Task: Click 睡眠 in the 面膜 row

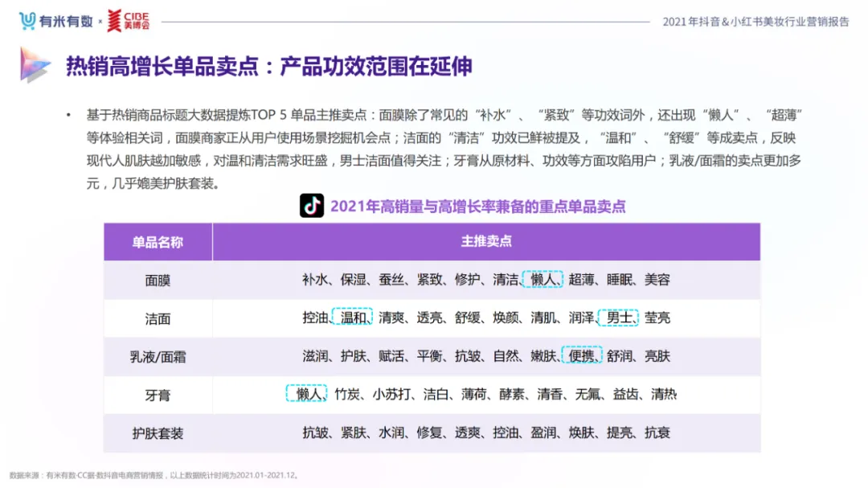Action: (x=620, y=280)
